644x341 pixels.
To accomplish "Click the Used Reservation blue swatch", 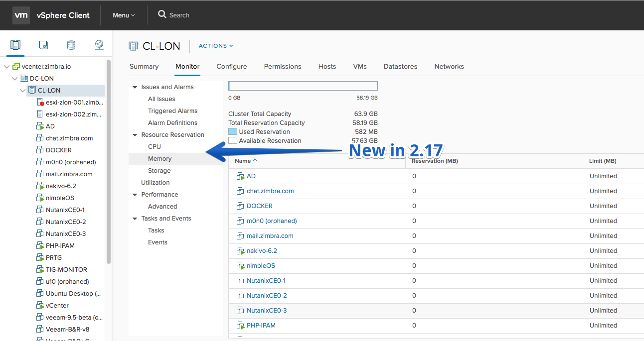I will point(233,132).
